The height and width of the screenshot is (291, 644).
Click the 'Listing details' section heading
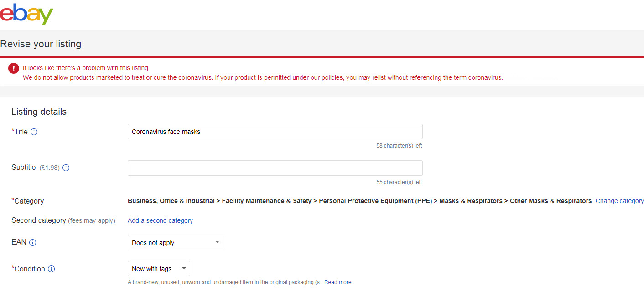(39, 112)
